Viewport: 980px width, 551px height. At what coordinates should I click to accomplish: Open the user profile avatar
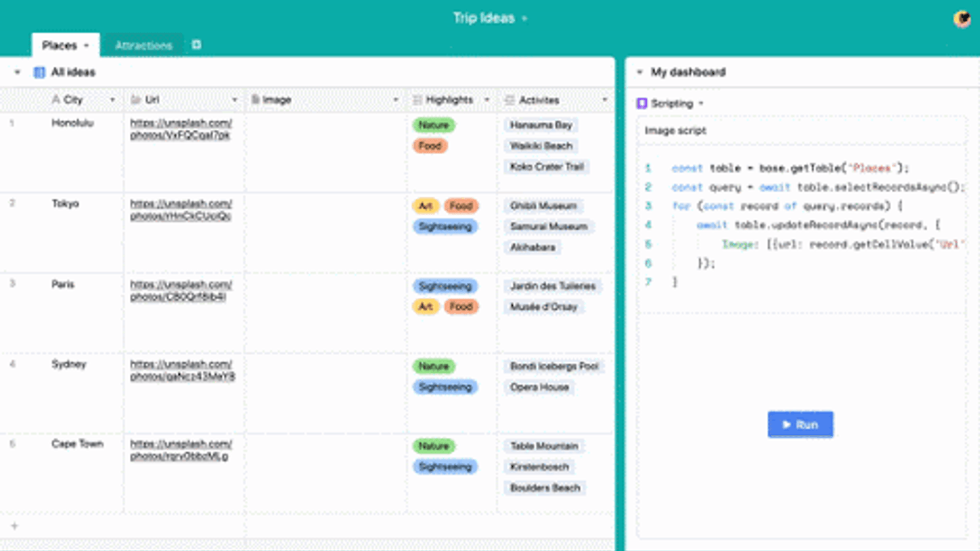[962, 19]
